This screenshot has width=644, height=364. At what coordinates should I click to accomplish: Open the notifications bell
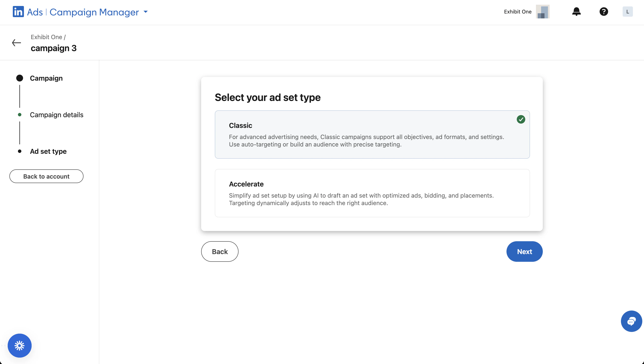click(576, 12)
